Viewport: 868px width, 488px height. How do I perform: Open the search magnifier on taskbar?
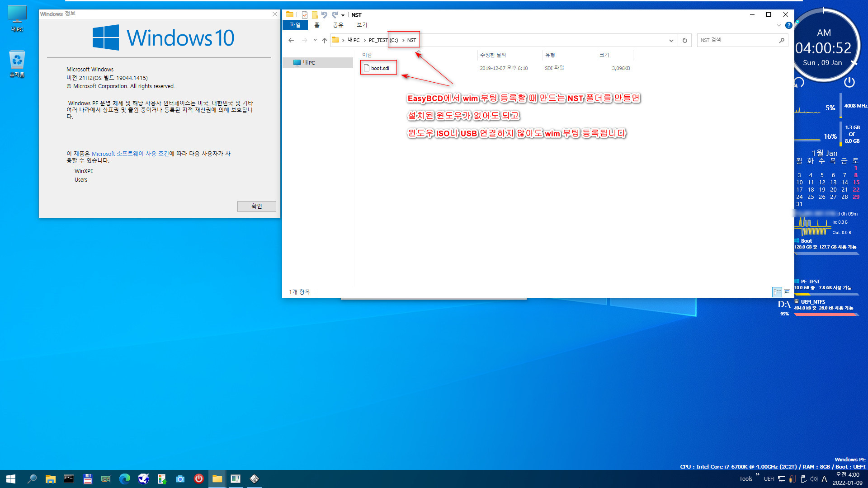click(x=32, y=479)
